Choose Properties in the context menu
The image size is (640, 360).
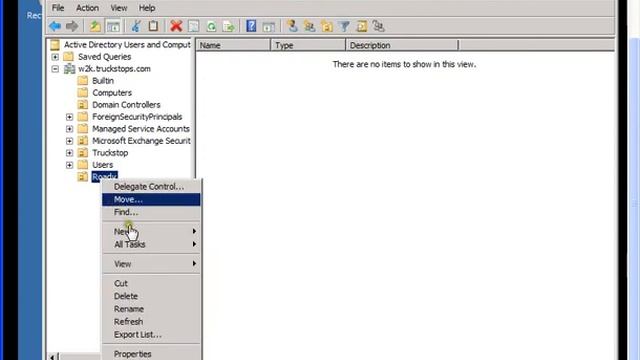pyautogui.click(x=151, y=354)
